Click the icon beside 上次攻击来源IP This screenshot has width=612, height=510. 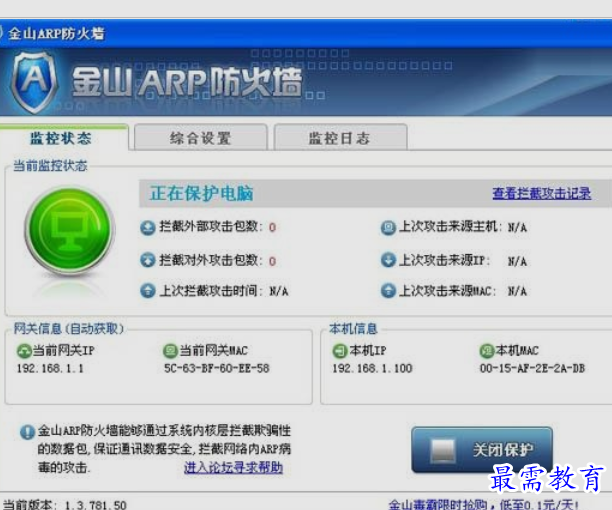coord(388,260)
